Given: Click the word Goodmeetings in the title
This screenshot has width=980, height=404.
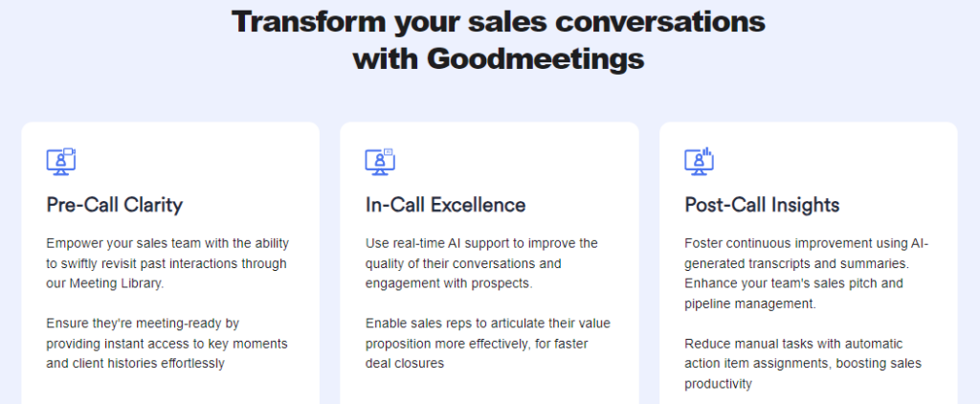Looking at the screenshot, I should [535, 58].
